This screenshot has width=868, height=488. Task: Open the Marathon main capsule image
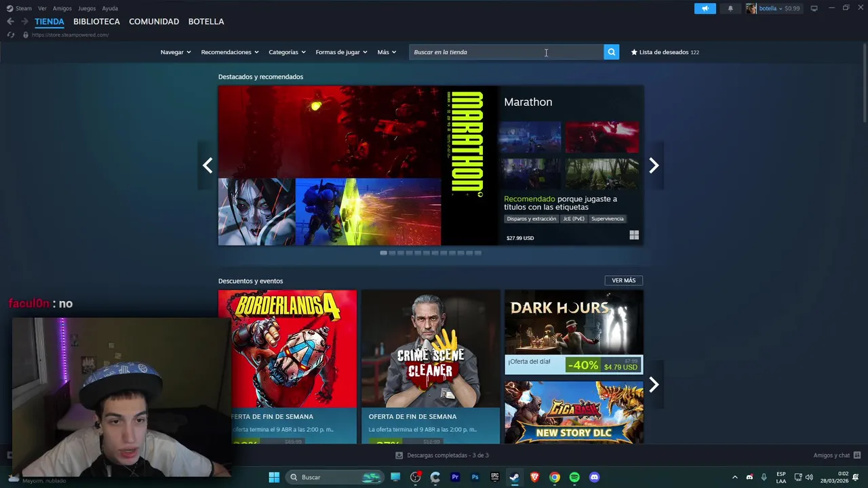[x=358, y=165]
